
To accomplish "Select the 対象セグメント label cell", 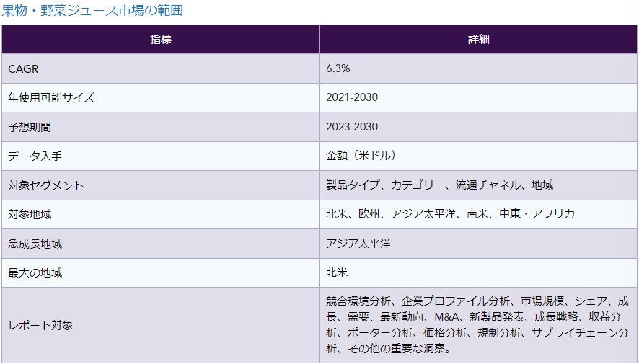I will tap(46, 185).
